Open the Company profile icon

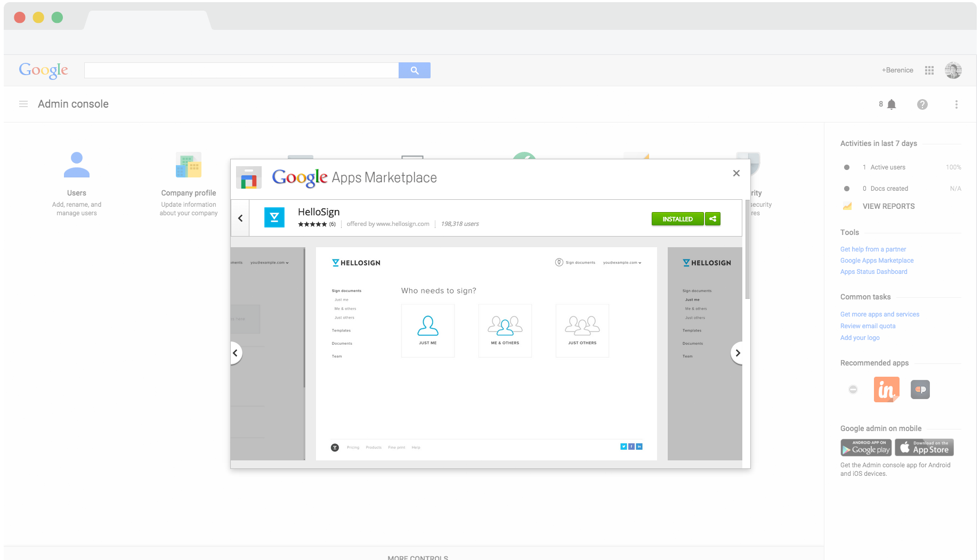point(189,165)
